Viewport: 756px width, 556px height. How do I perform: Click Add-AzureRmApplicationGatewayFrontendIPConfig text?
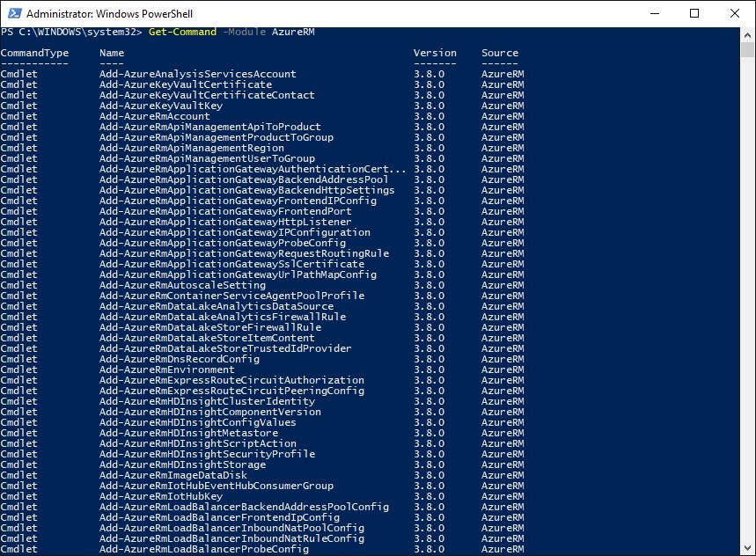coord(239,201)
